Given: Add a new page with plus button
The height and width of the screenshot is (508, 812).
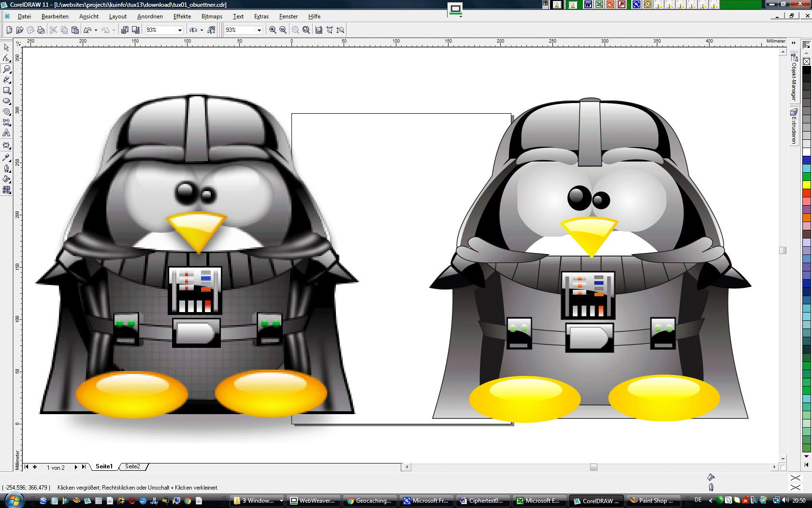Looking at the screenshot, I should [35, 467].
